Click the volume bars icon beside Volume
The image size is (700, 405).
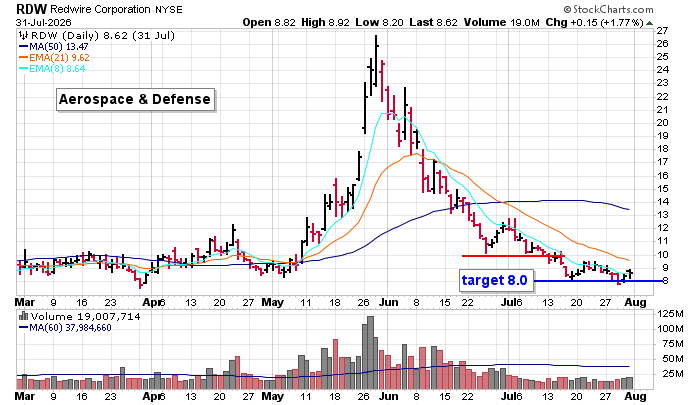pyautogui.click(x=23, y=317)
